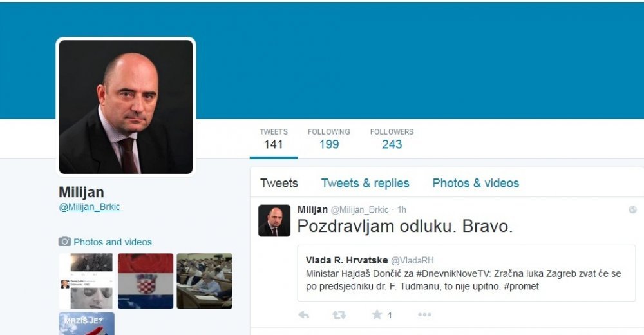
Task: Open small Milijan avatar in tweet
Action: coord(274,221)
